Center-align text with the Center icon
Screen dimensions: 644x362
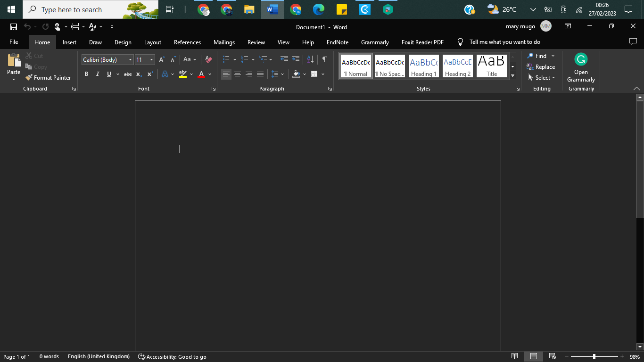coord(238,74)
